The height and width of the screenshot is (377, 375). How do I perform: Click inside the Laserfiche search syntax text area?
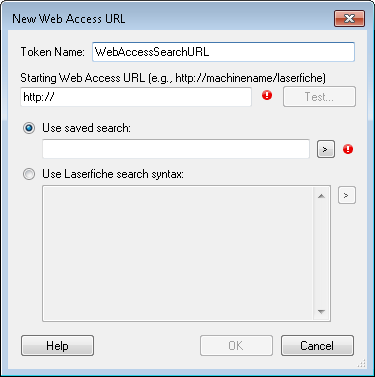[178, 253]
